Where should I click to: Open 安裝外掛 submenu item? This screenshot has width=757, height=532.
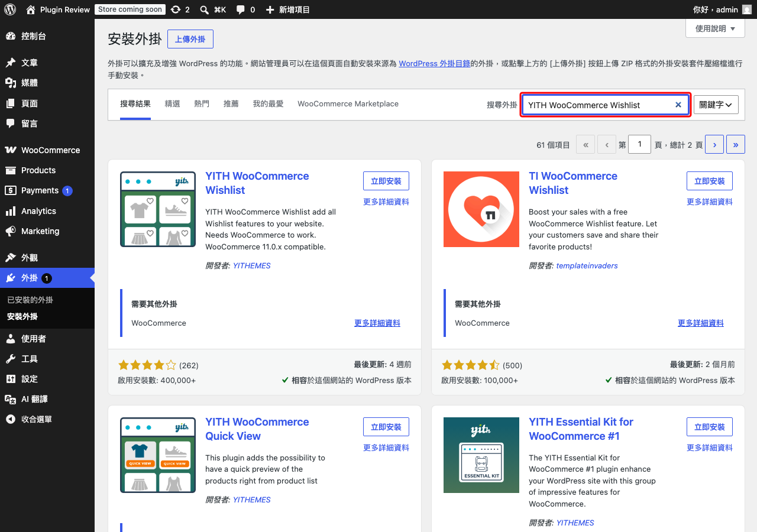[22, 316]
